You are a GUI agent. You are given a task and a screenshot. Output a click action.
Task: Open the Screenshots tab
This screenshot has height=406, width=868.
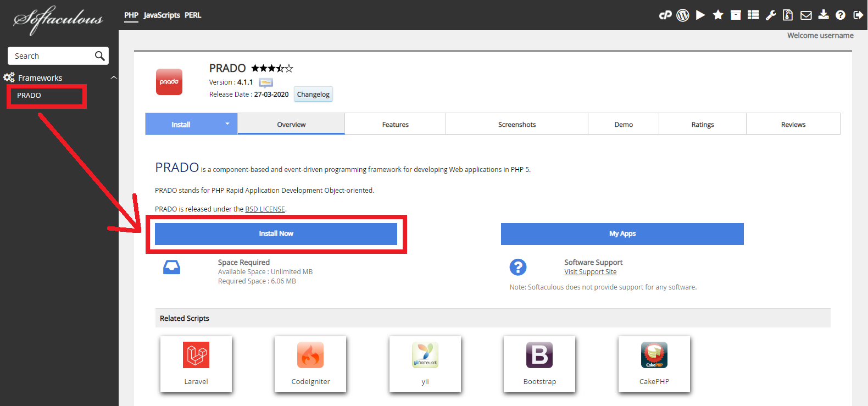point(517,124)
